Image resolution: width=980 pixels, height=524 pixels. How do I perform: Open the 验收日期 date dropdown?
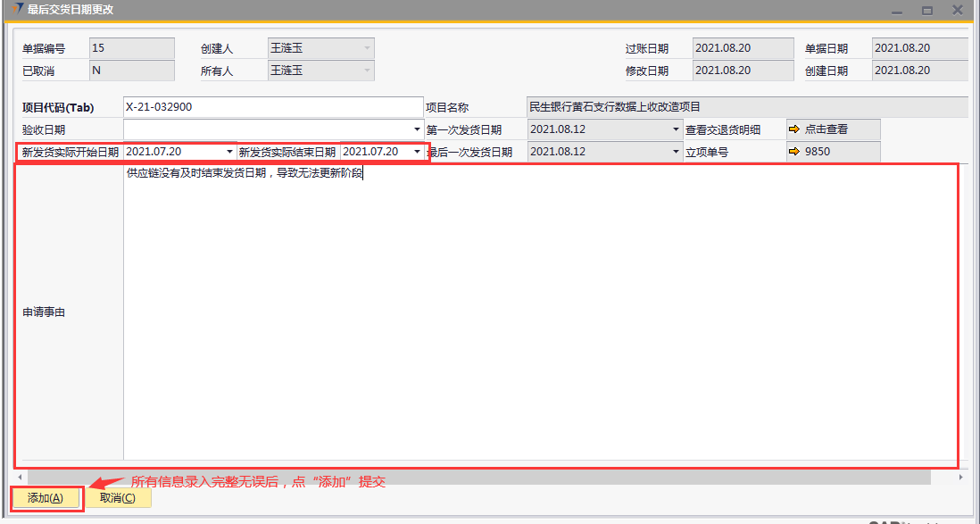point(417,129)
